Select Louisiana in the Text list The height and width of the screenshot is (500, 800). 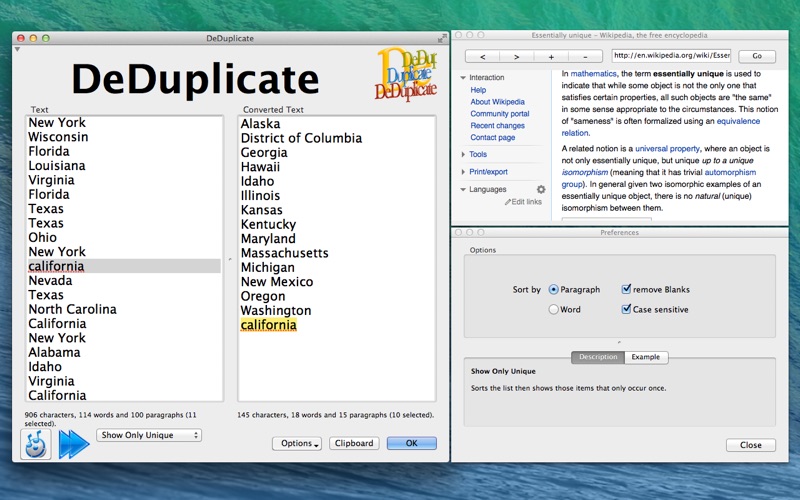[x=57, y=165]
